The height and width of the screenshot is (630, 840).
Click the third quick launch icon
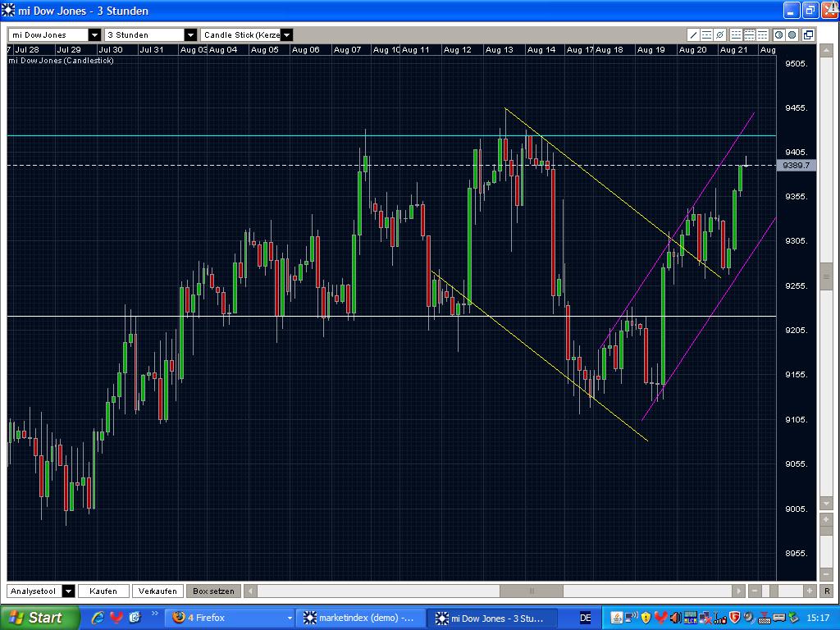[x=135, y=618]
